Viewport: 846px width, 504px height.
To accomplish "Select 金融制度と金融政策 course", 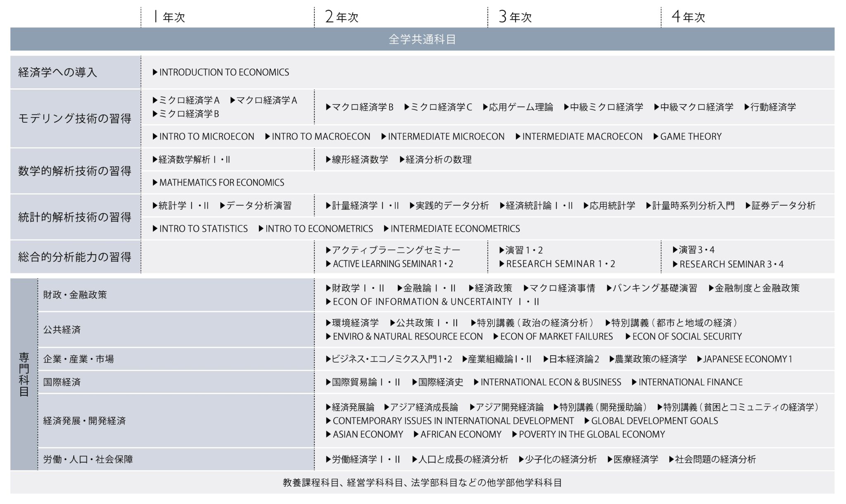I will 754,288.
